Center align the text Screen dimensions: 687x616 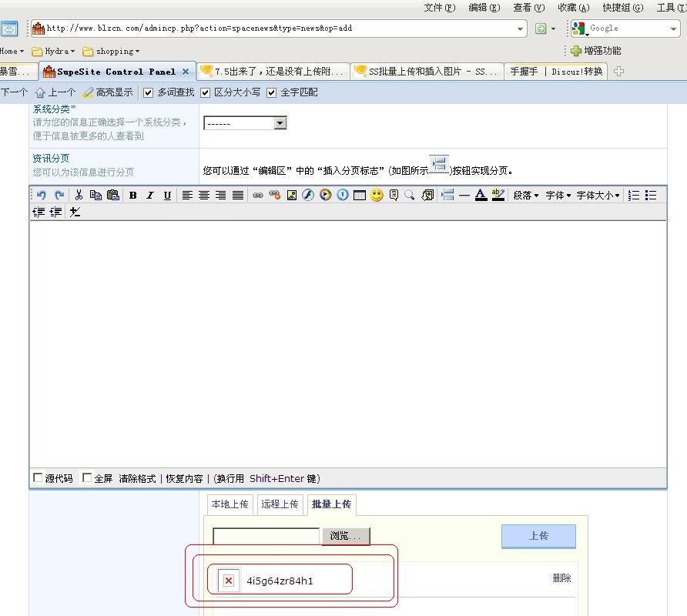(204, 196)
